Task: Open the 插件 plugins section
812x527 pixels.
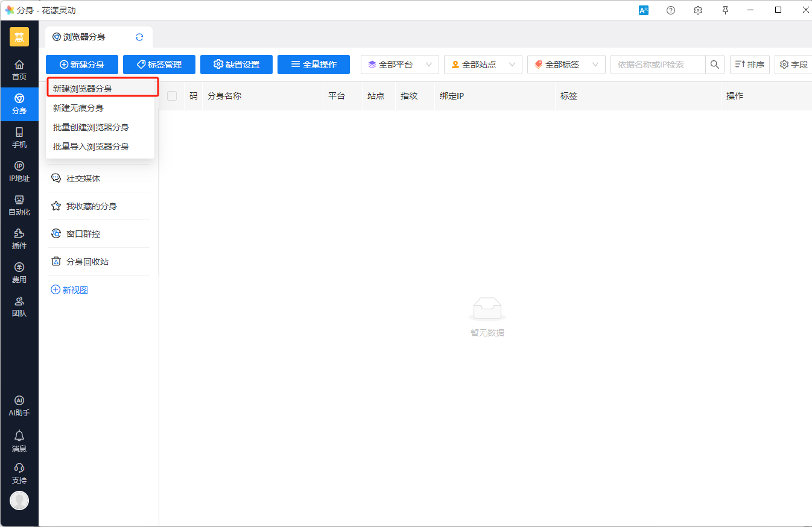Action: click(x=19, y=239)
